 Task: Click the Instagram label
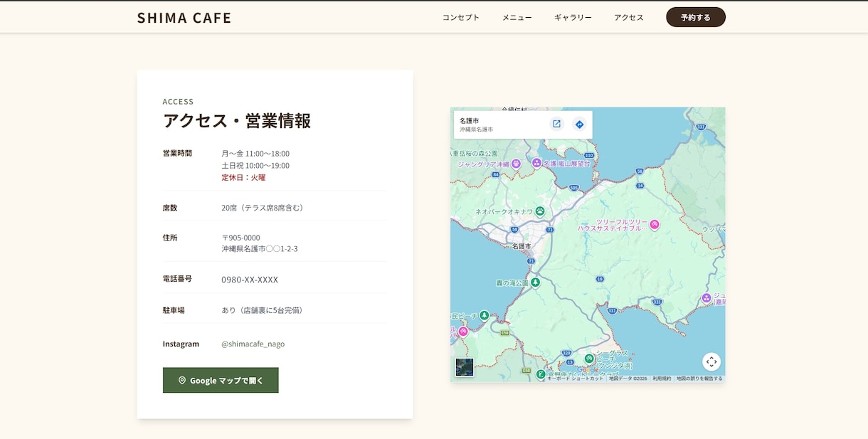point(181,344)
